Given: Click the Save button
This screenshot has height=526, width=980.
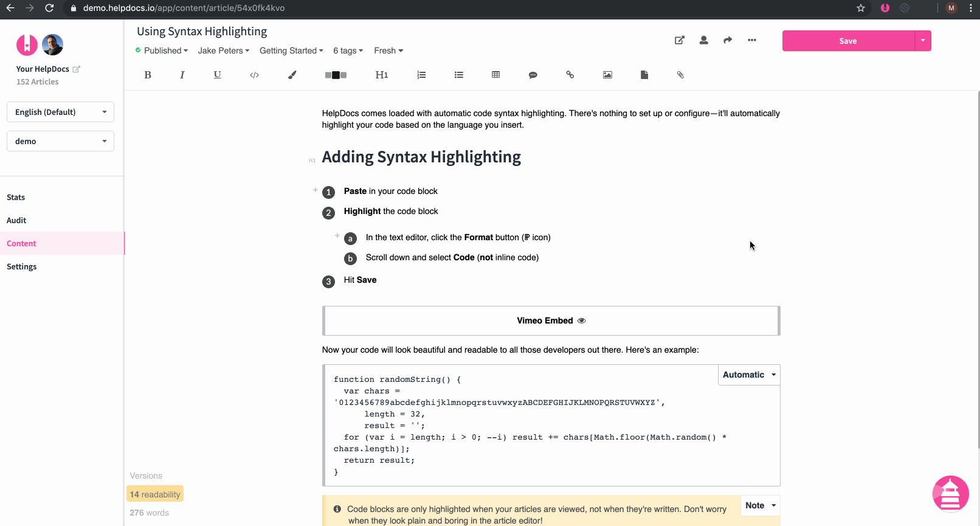Looking at the screenshot, I should (x=848, y=41).
